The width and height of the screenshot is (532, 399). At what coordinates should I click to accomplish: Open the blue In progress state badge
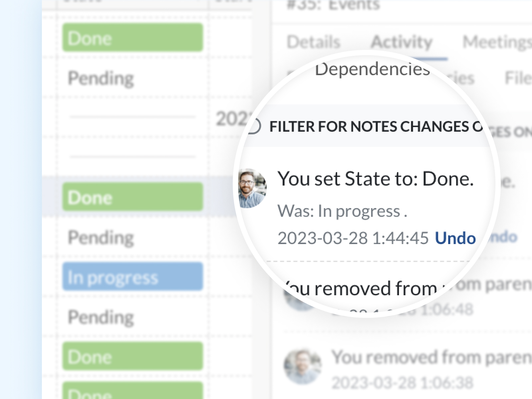coord(132,277)
